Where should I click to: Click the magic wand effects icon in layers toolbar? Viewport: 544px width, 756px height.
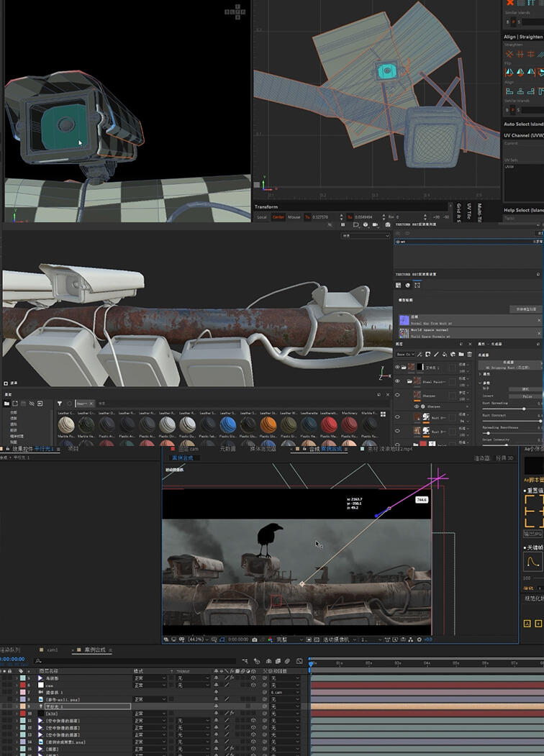pyautogui.click(x=420, y=354)
